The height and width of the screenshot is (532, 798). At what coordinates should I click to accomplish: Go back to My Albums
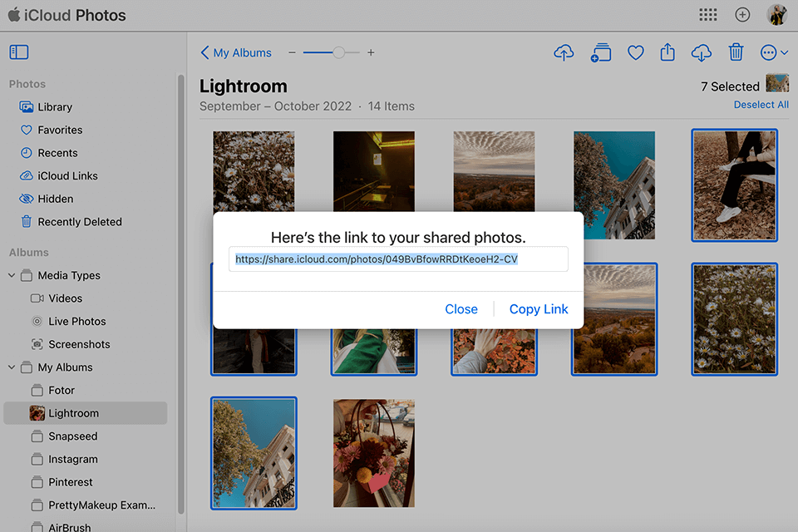[x=236, y=52]
